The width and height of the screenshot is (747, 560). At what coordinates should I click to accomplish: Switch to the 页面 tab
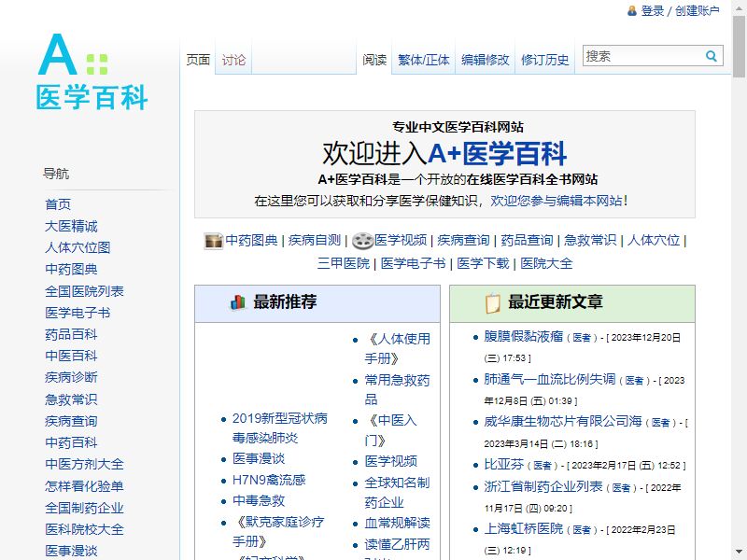point(198,60)
